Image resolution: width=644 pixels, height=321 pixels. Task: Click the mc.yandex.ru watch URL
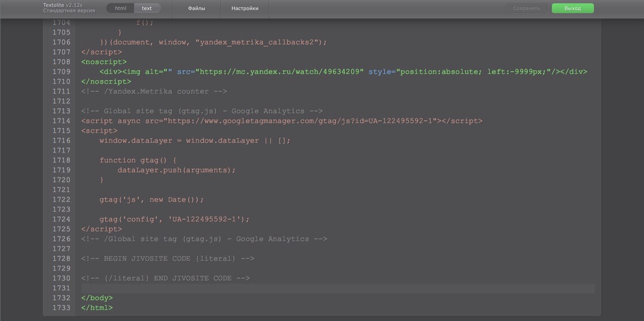coord(279,72)
